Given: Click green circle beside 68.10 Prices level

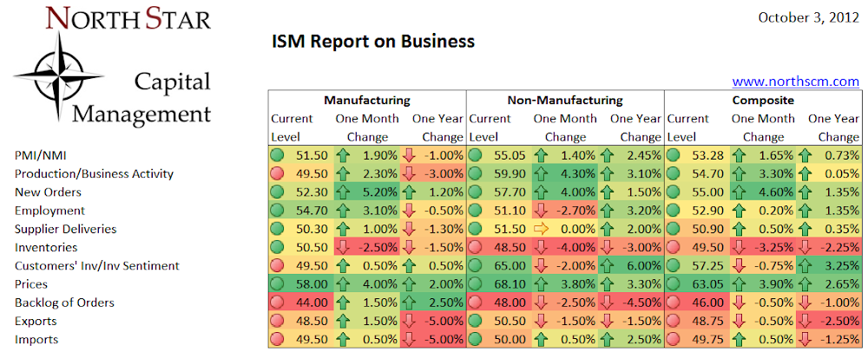Looking at the screenshot, I should 476,284.
